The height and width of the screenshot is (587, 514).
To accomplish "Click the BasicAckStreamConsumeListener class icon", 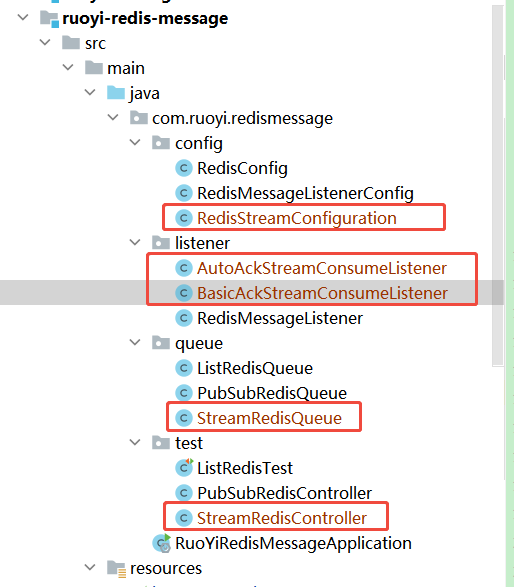I will tap(184, 293).
